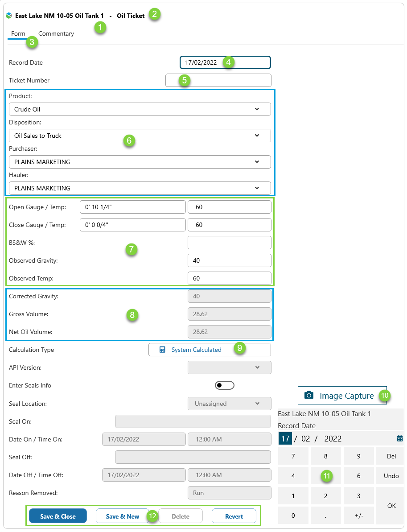Click the BS&W % input field

[229, 243]
